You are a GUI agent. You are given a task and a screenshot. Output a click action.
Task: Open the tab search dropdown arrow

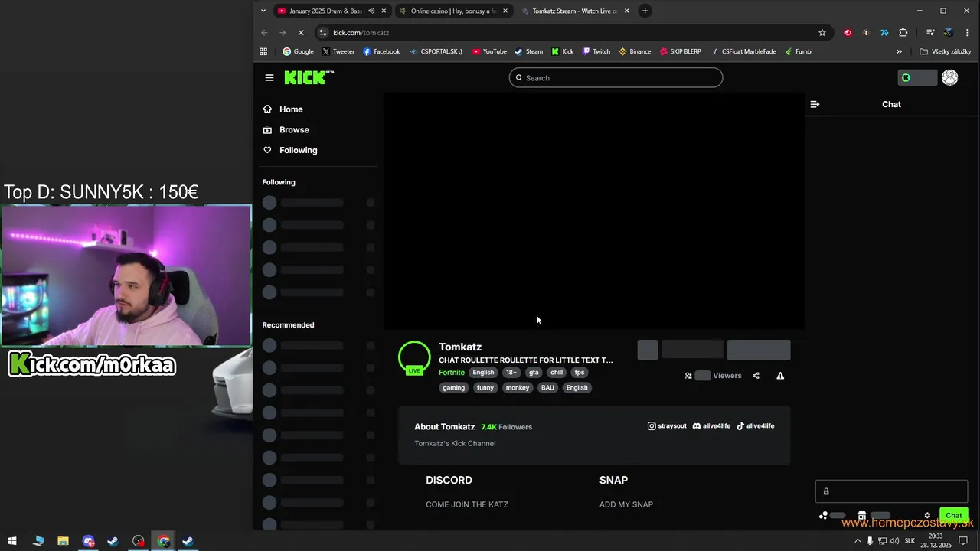pos(263,11)
